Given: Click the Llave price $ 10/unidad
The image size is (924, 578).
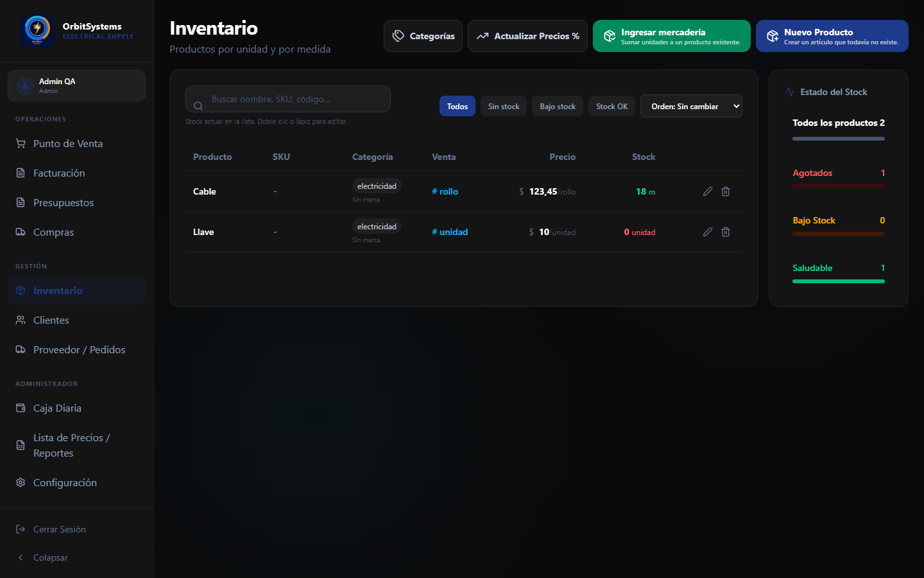Looking at the screenshot, I should tap(552, 232).
